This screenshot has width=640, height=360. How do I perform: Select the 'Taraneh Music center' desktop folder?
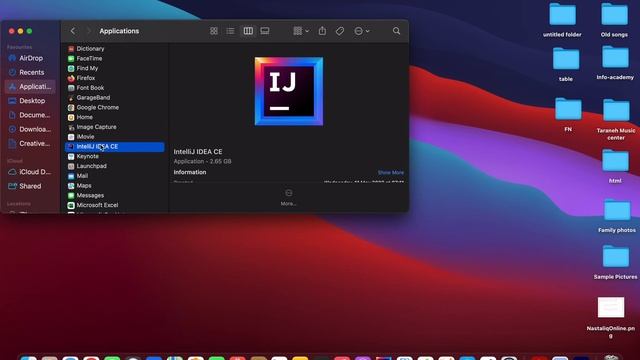point(616,120)
